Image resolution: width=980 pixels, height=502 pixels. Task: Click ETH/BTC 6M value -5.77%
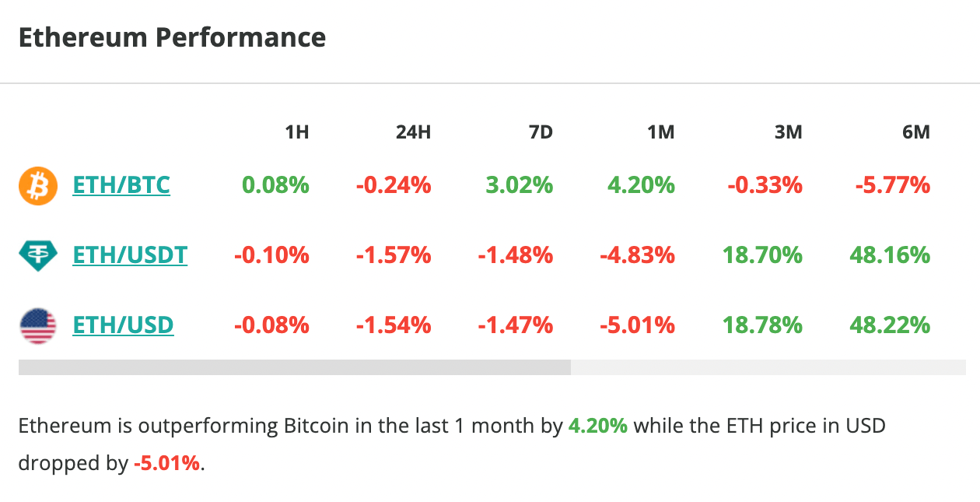[891, 185]
